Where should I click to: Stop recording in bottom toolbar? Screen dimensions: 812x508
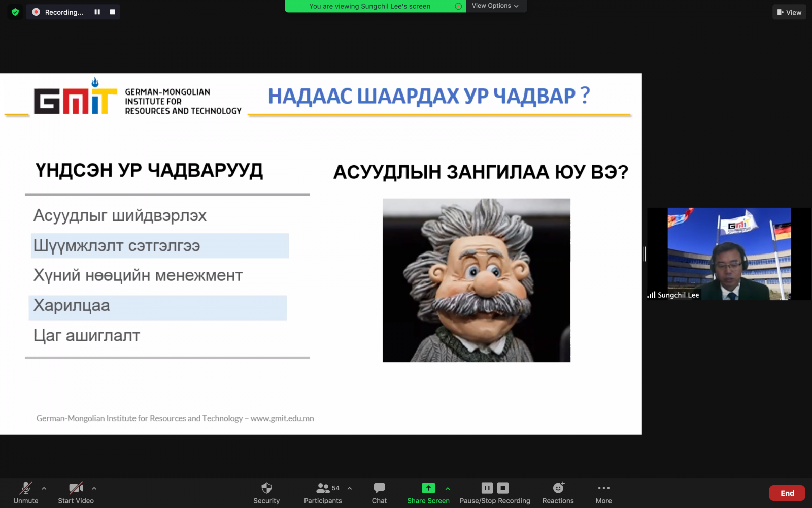coord(503,488)
